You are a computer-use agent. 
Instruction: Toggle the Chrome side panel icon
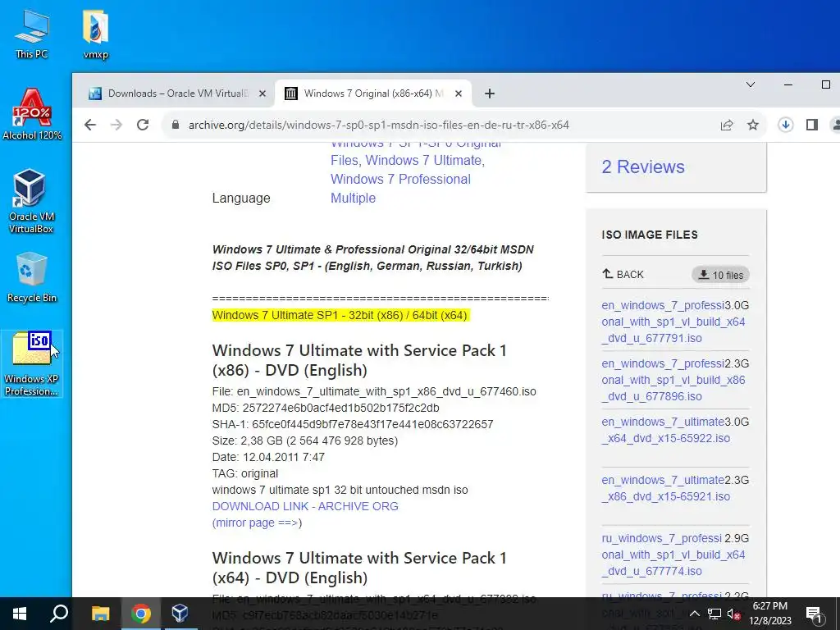[x=811, y=125]
